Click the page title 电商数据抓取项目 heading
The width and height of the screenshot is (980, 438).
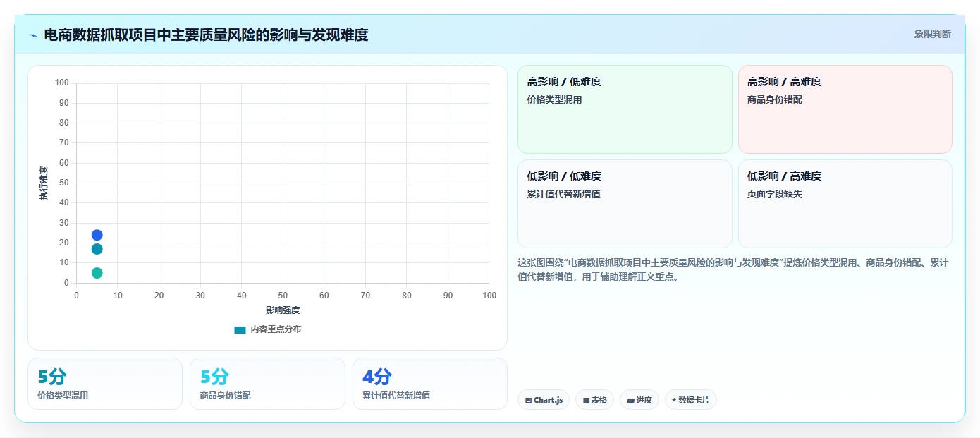point(206,35)
